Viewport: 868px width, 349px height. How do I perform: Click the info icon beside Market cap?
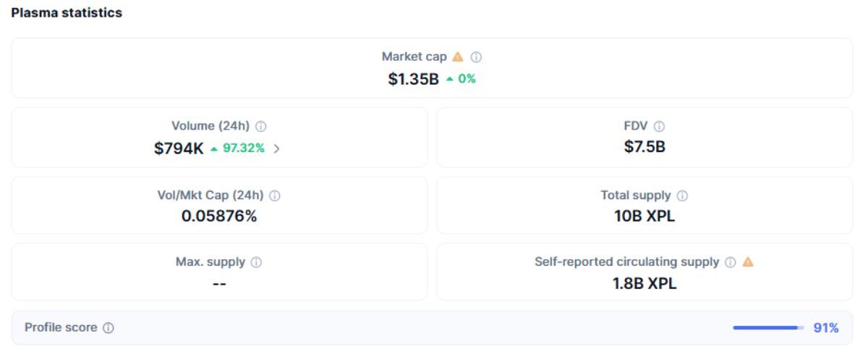tap(477, 57)
